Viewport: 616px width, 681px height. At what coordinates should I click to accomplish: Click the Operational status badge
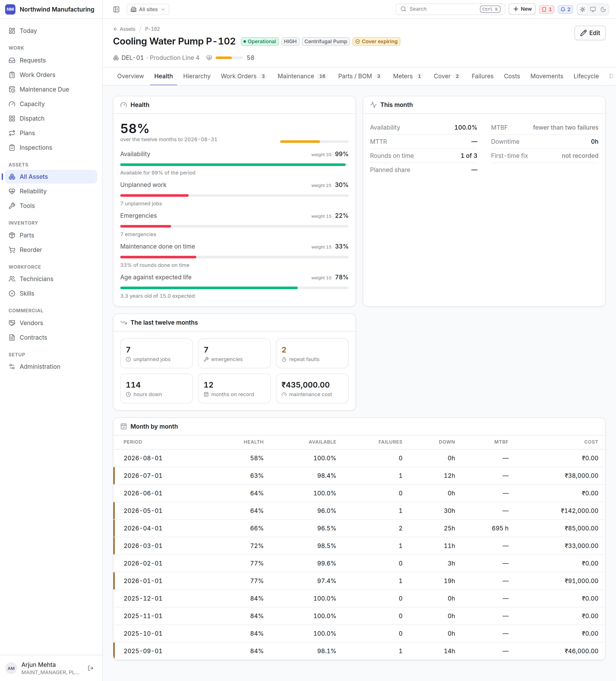pos(260,41)
